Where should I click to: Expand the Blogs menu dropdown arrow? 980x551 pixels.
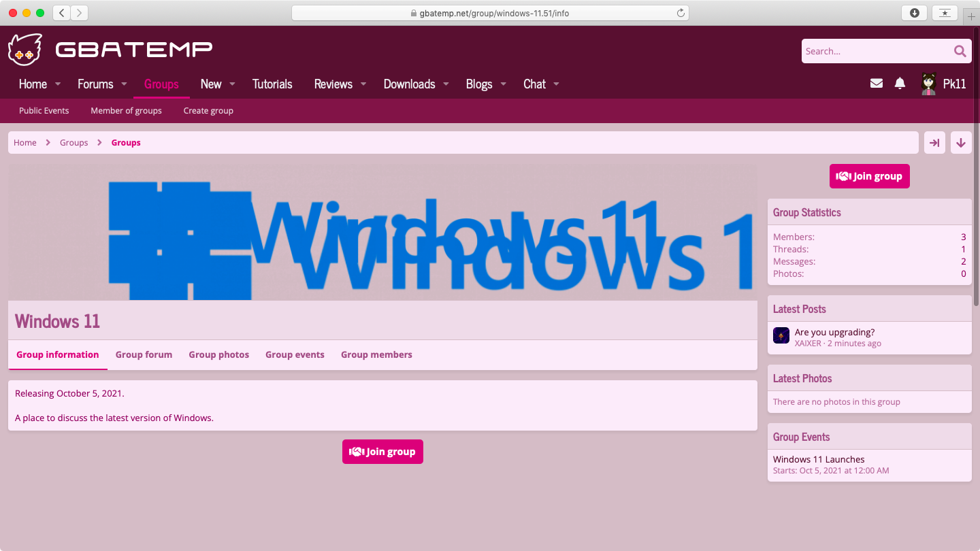pos(503,84)
